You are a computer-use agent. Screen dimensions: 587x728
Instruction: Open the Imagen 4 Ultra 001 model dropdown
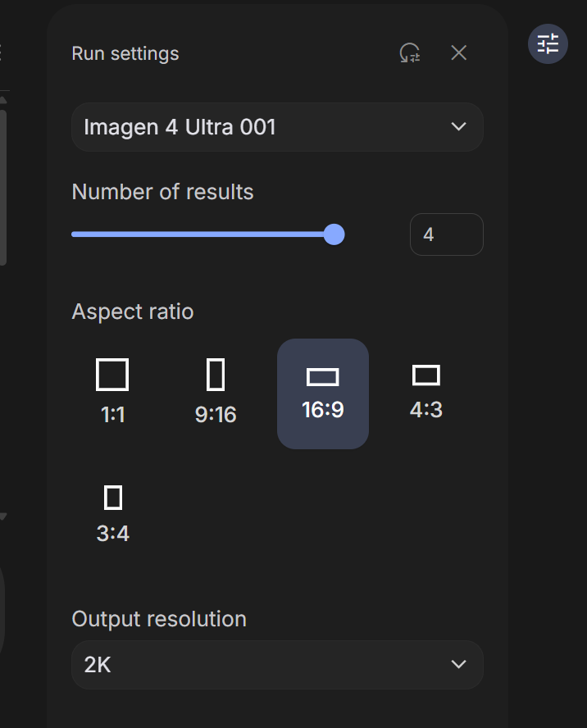(277, 127)
